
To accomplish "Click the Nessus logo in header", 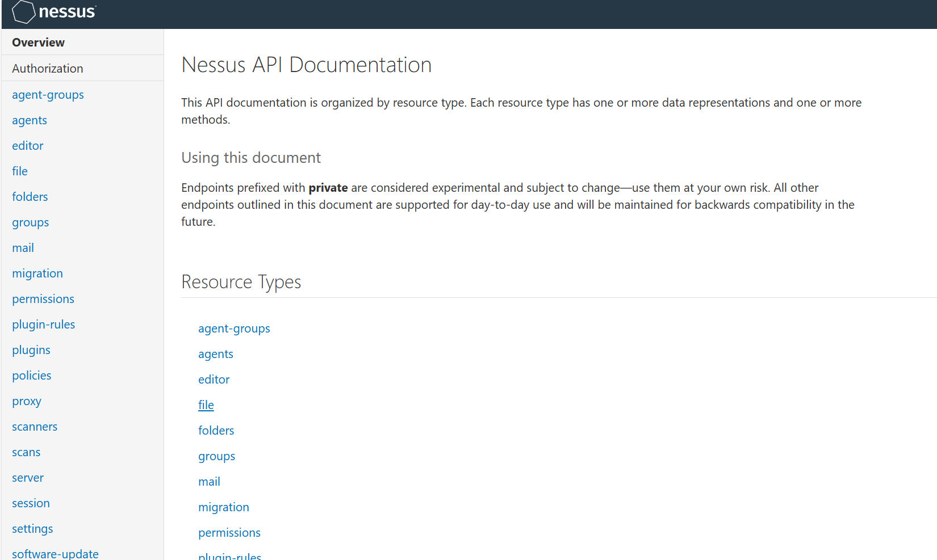I will pos(54,12).
